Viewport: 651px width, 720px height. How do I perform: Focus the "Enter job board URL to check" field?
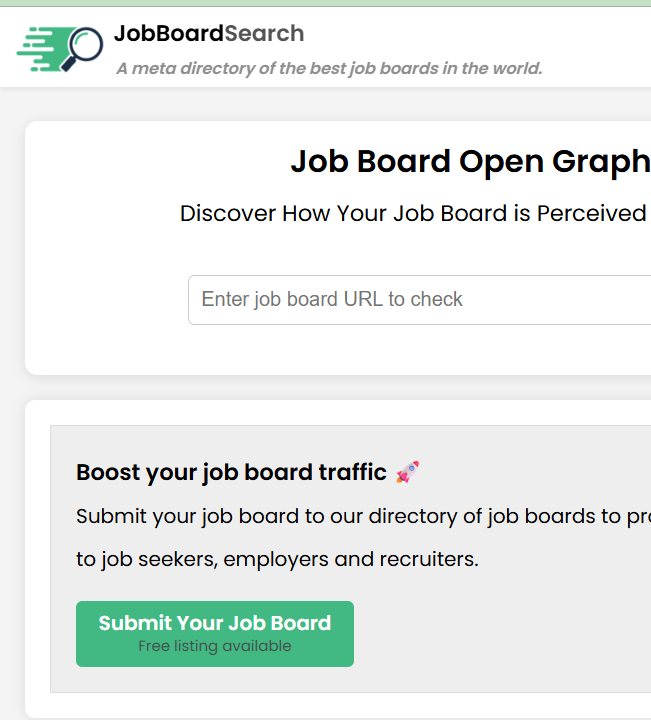[x=419, y=300]
